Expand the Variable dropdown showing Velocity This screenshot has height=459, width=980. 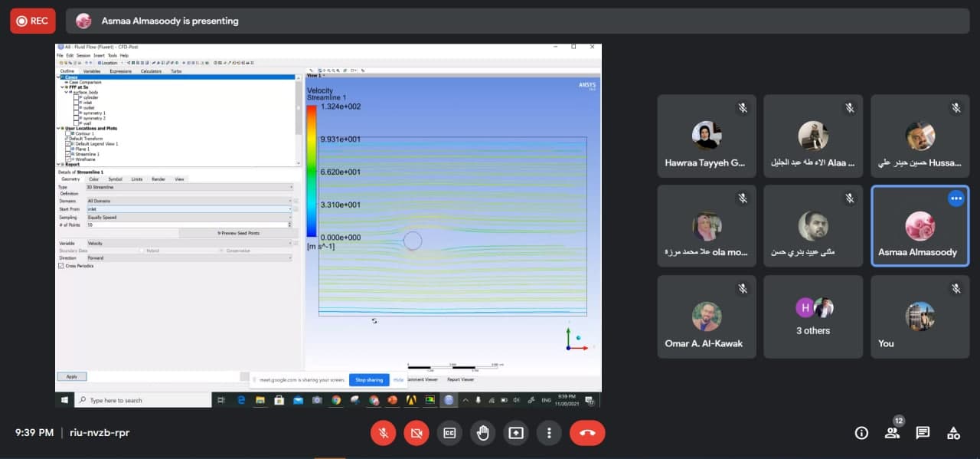tap(189, 244)
